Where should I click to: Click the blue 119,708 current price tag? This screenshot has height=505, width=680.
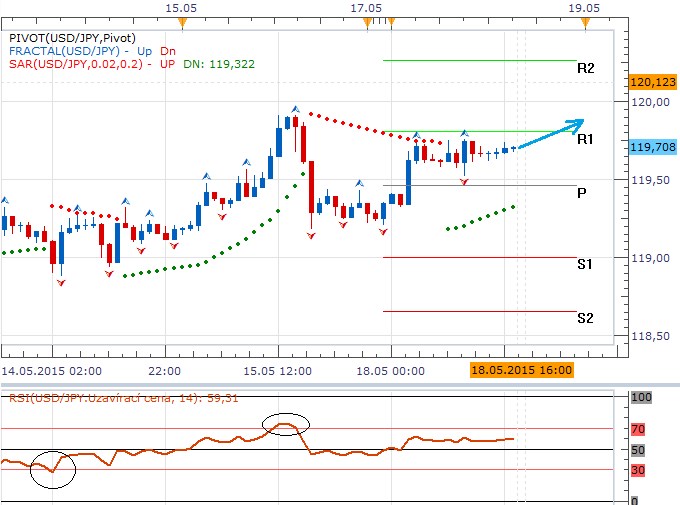coord(653,147)
